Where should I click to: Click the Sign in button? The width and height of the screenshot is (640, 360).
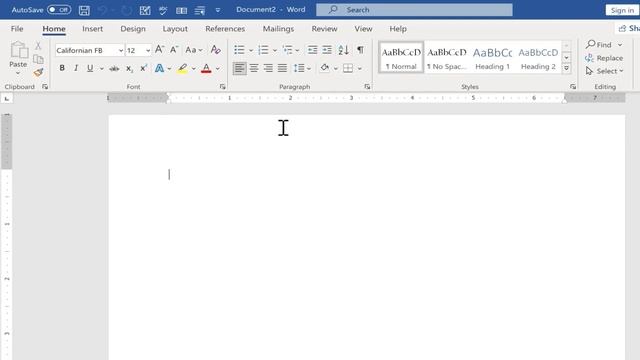[622, 10]
